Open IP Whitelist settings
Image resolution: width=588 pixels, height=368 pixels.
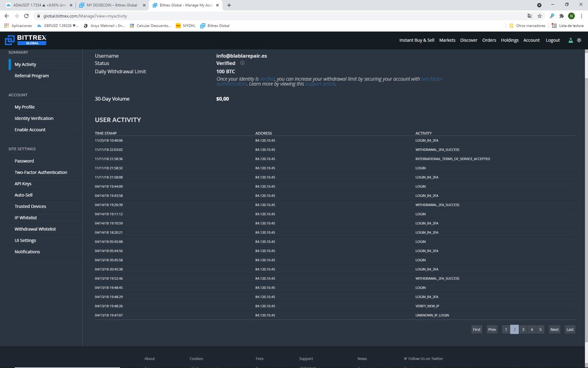pos(26,218)
